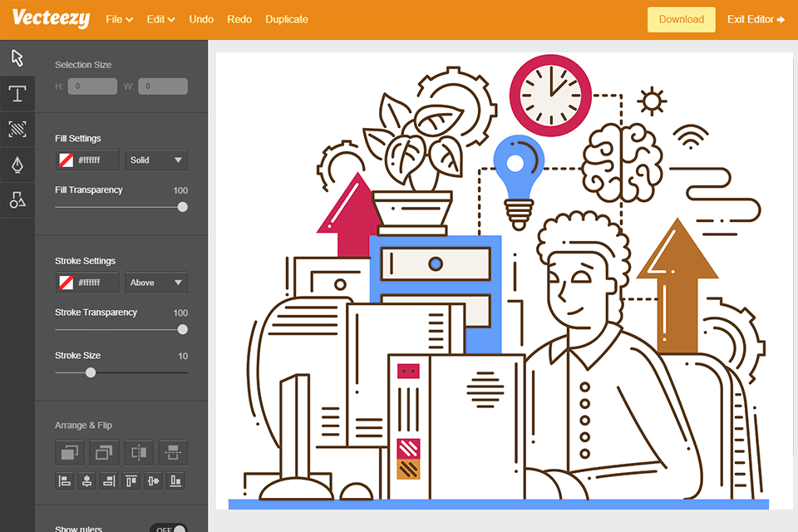Choose the eyedropper/fill tool in the sidebar
This screenshot has width=798, height=532.
tap(17, 165)
